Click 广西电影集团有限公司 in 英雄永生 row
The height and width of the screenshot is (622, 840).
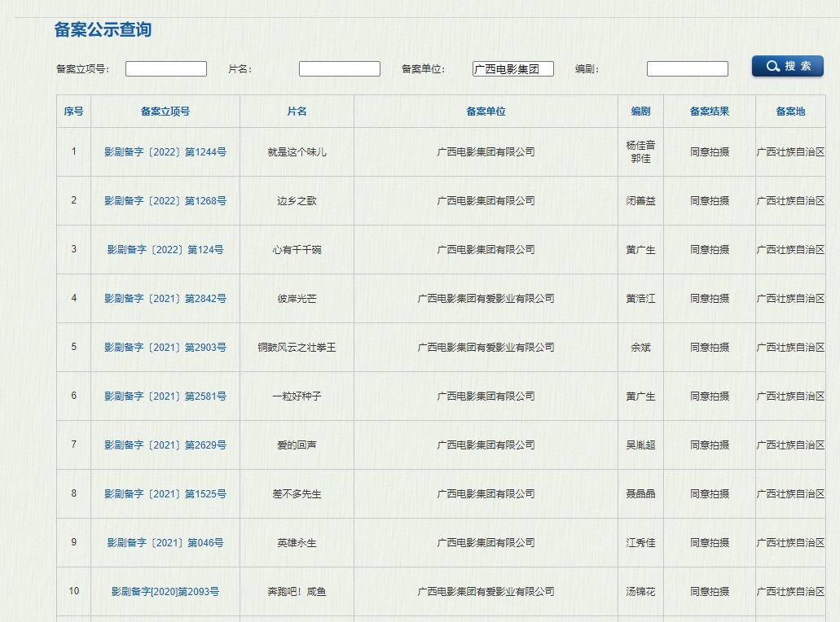pyautogui.click(x=486, y=543)
